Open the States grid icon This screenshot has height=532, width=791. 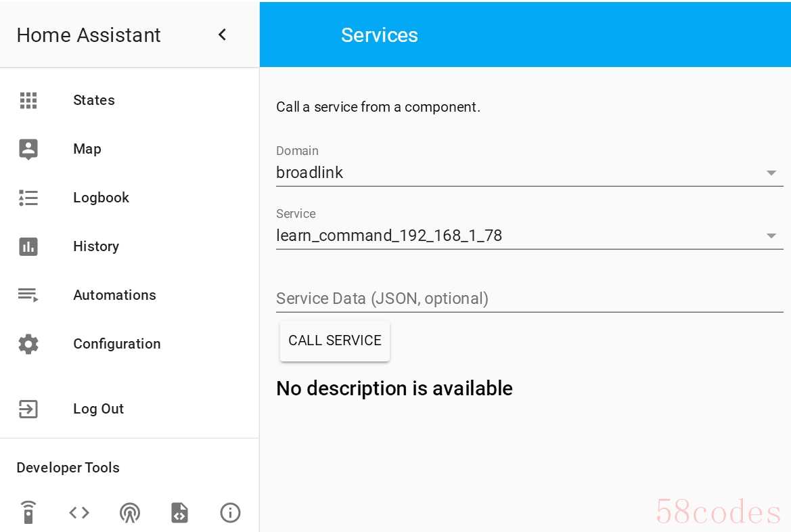pyautogui.click(x=28, y=100)
